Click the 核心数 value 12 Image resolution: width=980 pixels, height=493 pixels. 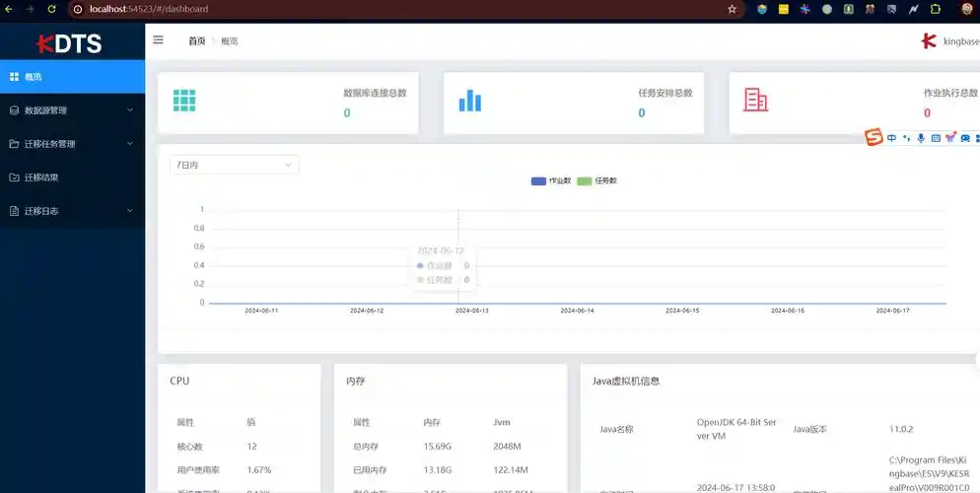coord(251,447)
